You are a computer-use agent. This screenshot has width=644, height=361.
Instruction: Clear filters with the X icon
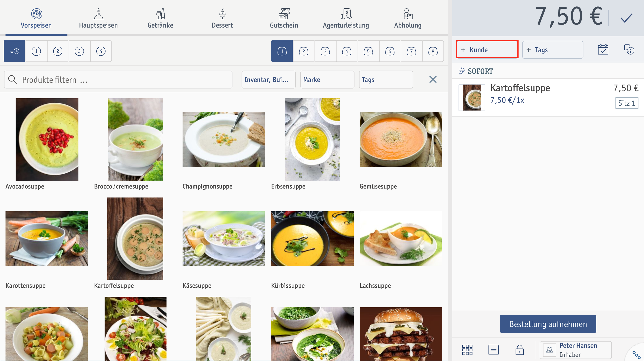click(433, 80)
